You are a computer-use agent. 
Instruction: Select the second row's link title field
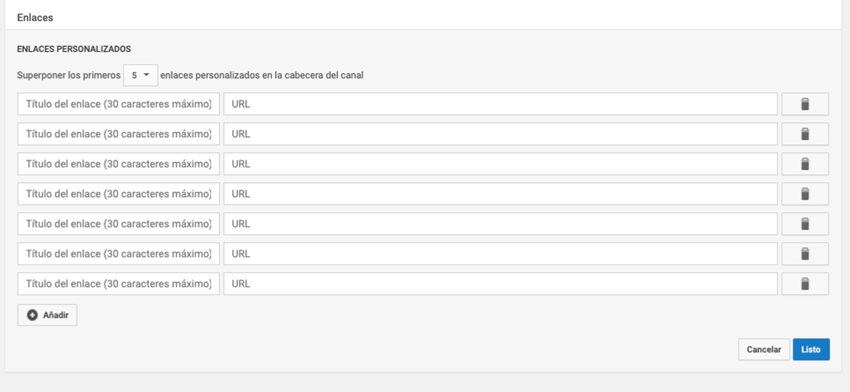(119, 134)
